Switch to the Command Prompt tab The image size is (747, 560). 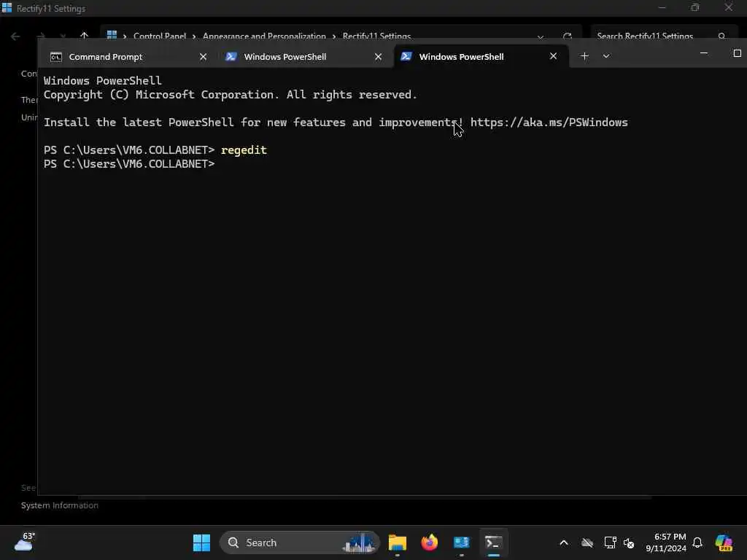[x=128, y=57]
